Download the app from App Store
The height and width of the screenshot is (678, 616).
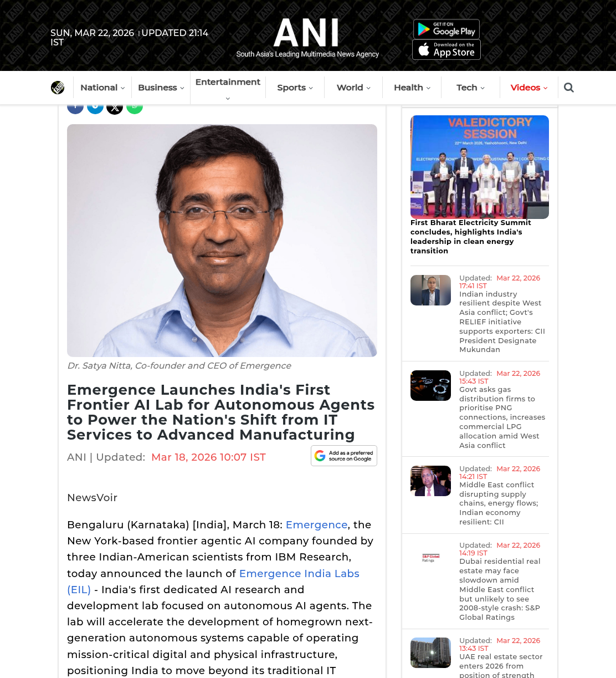[x=446, y=50]
